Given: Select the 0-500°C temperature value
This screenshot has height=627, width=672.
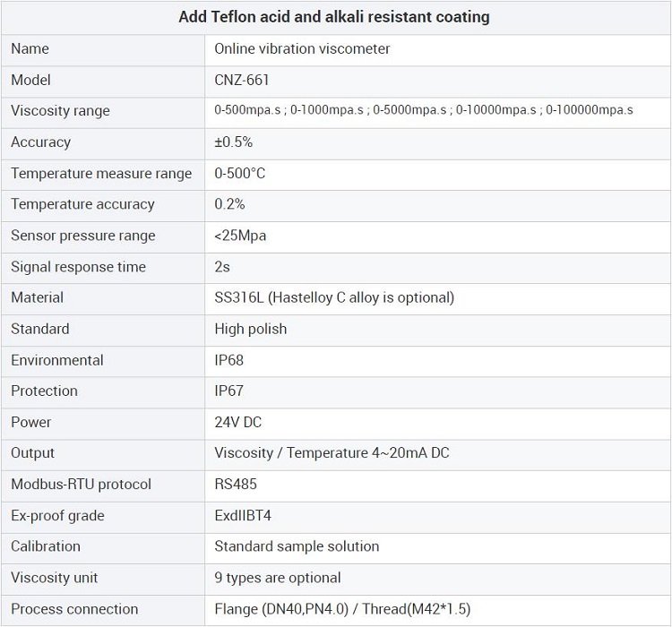Looking at the screenshot, I should [240, 174].
